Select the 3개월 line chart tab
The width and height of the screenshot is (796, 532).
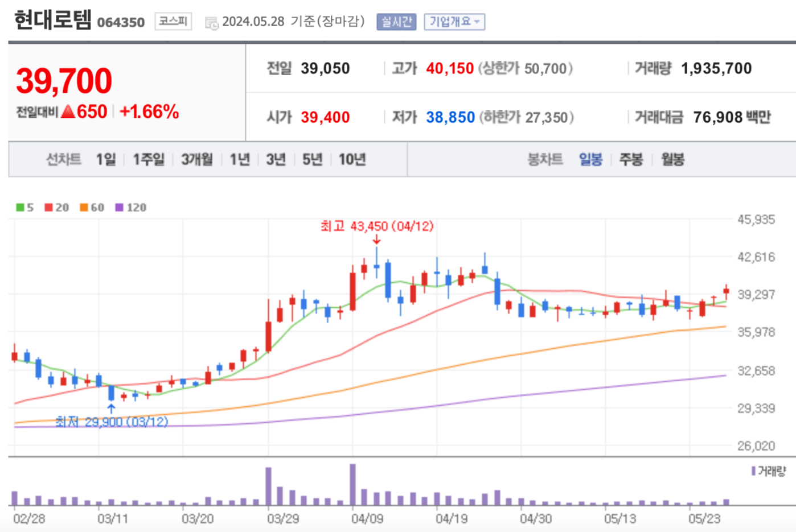[197, 159]
